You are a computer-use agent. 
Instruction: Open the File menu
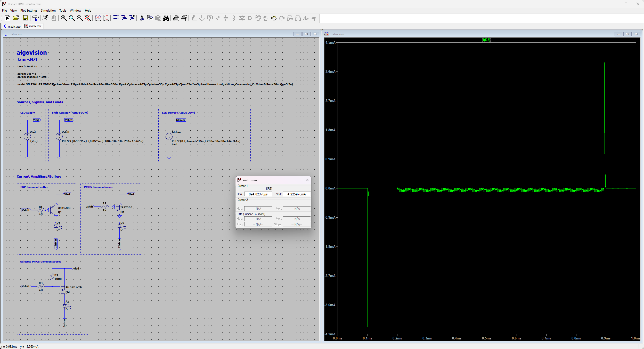(x=4, y=11)
